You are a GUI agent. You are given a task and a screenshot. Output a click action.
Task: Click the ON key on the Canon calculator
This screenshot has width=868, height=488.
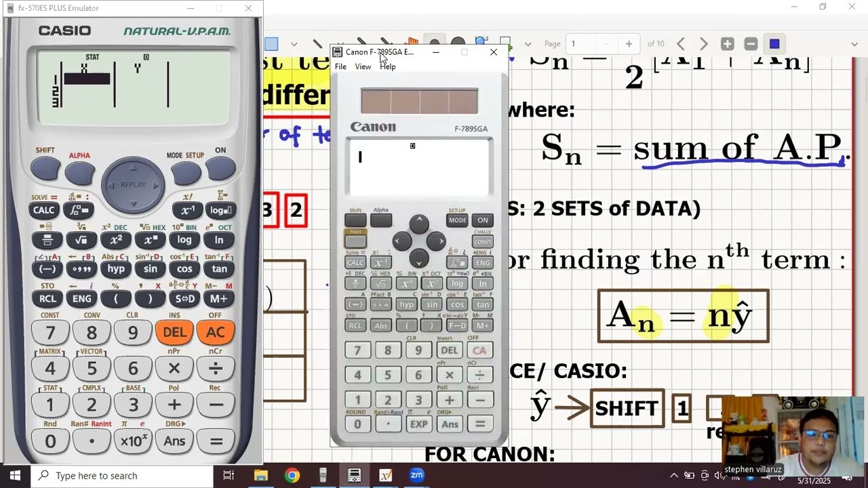[x=482, y=220]
